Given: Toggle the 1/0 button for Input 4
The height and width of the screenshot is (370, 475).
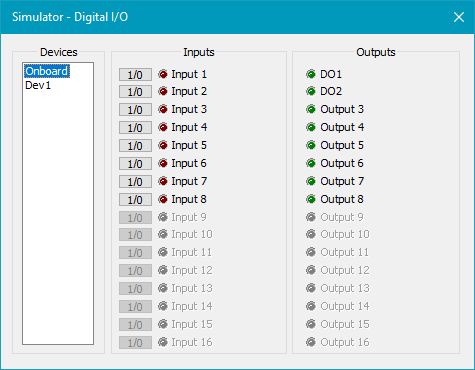Looking at the screenshot, I should click(135, 128).
